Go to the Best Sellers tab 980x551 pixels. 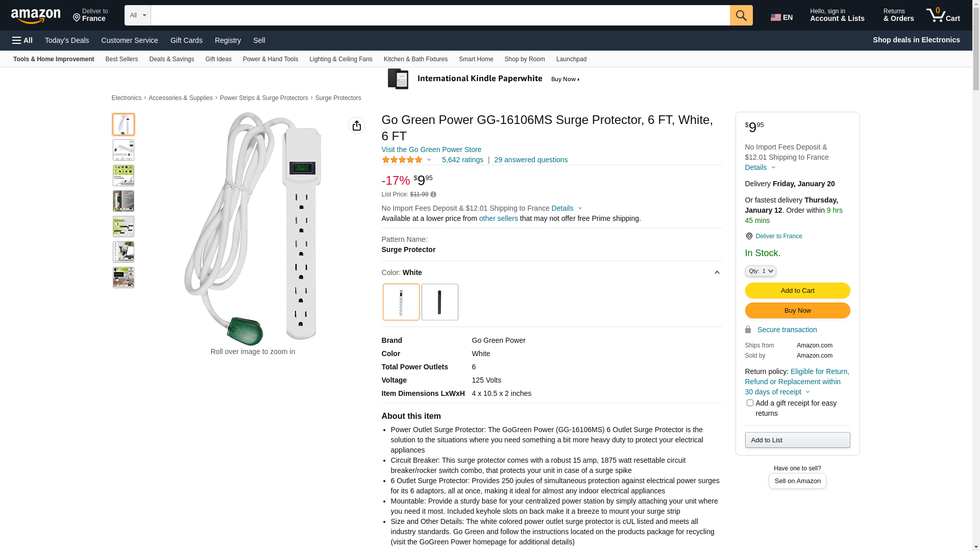point(121,59)
